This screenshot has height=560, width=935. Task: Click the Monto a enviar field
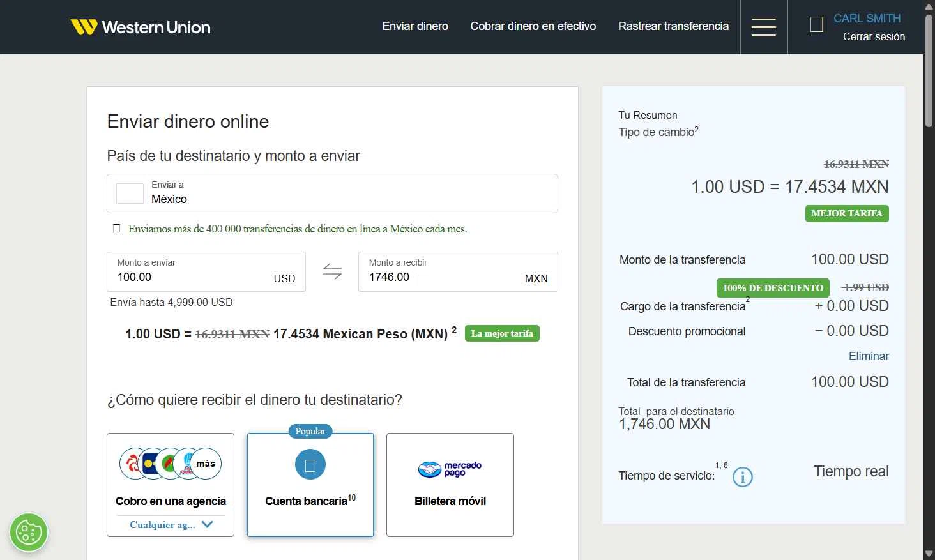206,271
